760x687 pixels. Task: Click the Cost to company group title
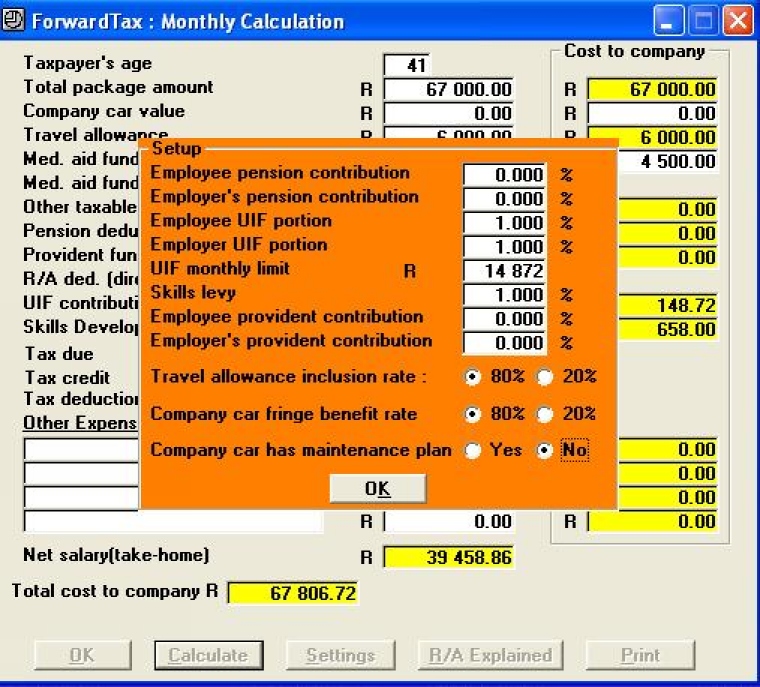point(634,51)
